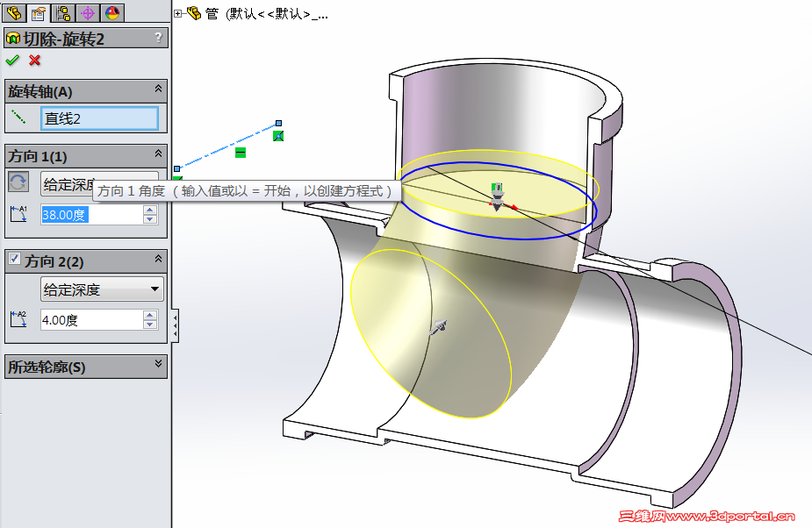
Task: Collapse the 方向1(1) section
Action: click(159, 153)
